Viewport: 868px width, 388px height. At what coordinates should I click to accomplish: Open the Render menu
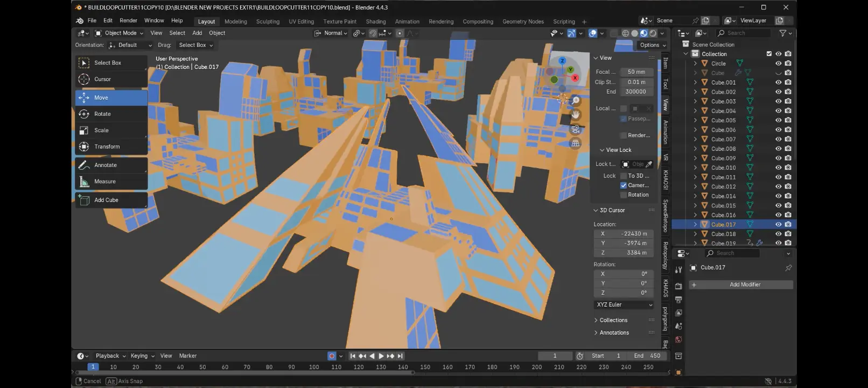coord(128,20)
